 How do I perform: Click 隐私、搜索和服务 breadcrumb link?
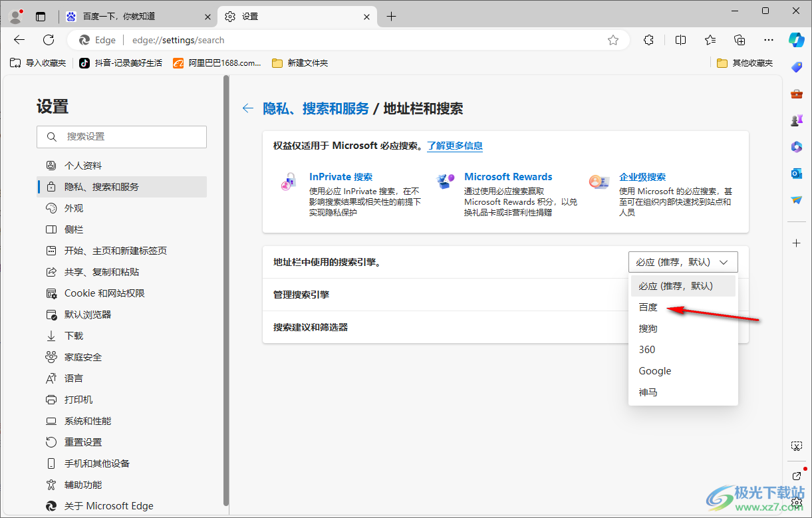[x=316, y=108]
